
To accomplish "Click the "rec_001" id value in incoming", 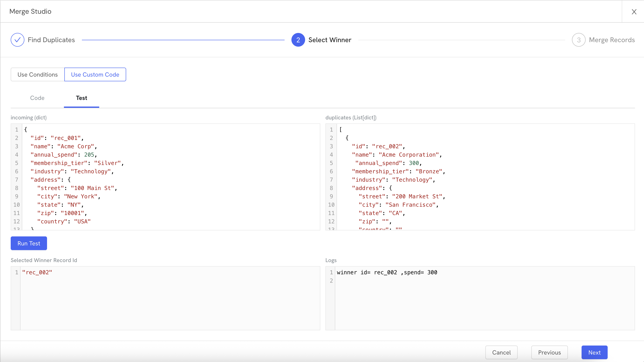I will click(66, 138).
